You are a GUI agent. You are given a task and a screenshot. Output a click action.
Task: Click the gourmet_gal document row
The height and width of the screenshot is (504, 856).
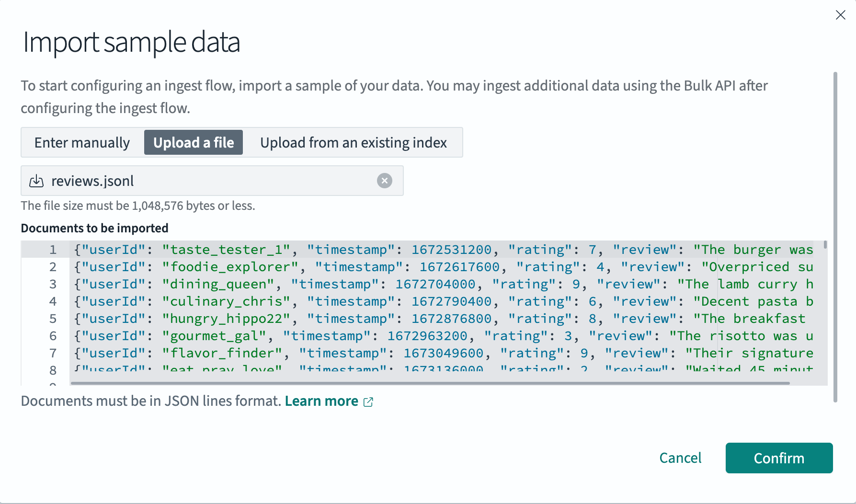pos(335,336)
